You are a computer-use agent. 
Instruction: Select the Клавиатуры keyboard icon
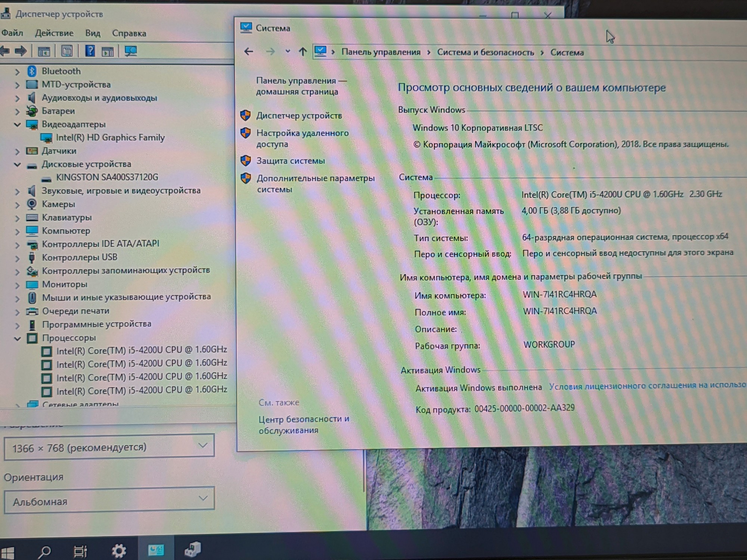(x=32, y=217)
